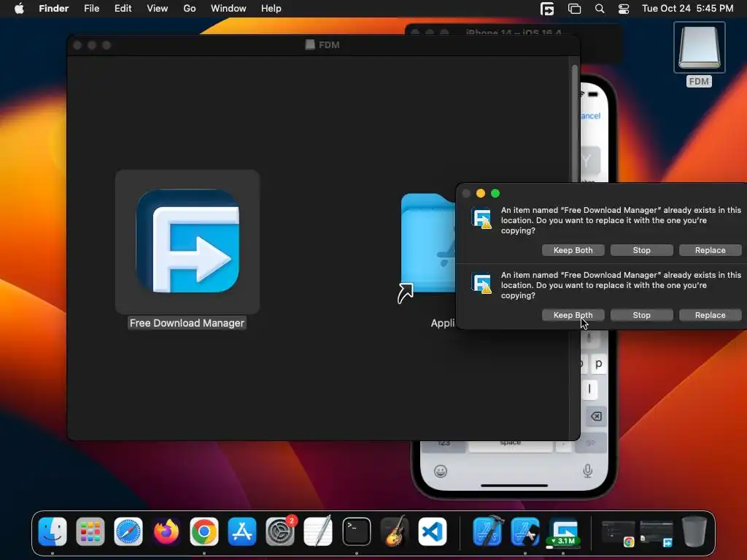Click the Applications folder shortcut in FDM window
The width and height of the screenshot is (747, 560).
[x=427, y=248]
